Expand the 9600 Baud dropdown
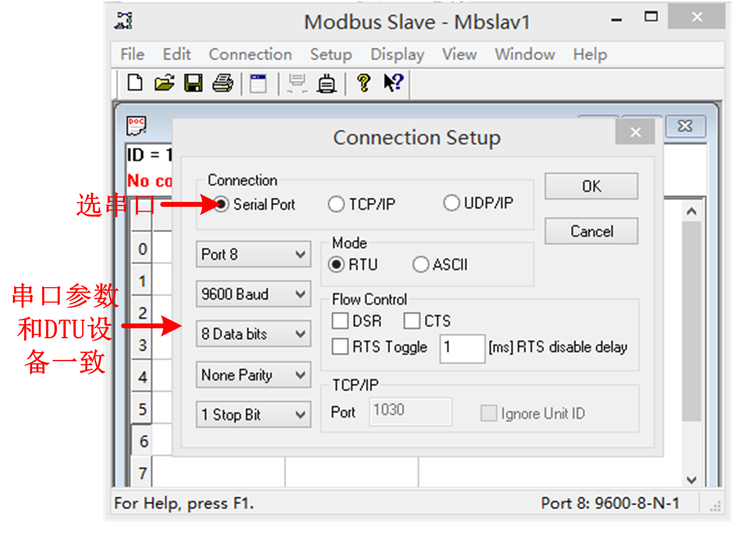756x535 pixels. point(253,294)
